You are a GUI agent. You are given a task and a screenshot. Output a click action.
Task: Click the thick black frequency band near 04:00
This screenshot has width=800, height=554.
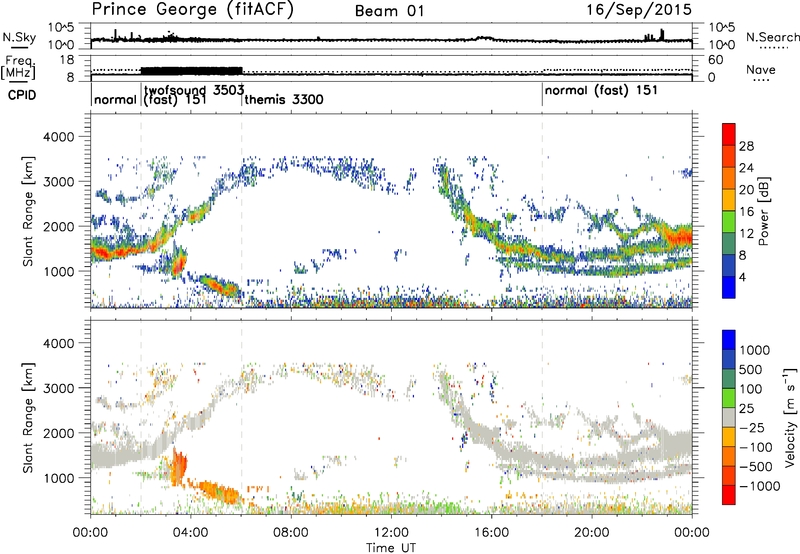191,71
